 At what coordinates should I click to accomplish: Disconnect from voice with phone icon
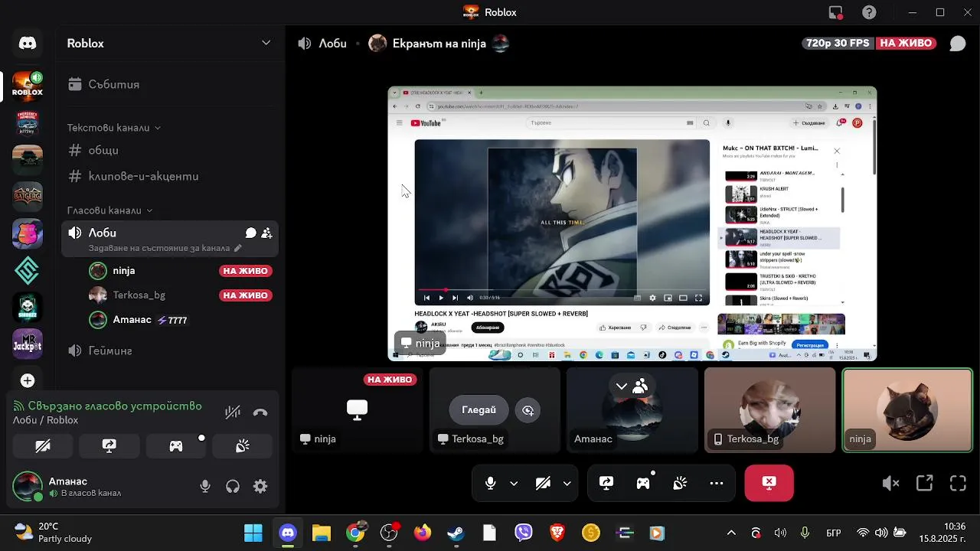pos(260,412)
